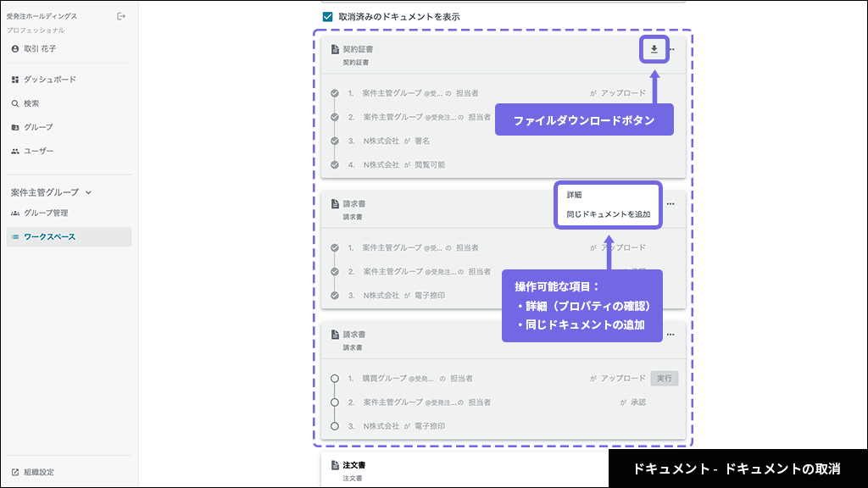This screenshot has height=488, width=868.
Task: Click the グループ管理 sidebar icon
Action: tap(15, 213)
